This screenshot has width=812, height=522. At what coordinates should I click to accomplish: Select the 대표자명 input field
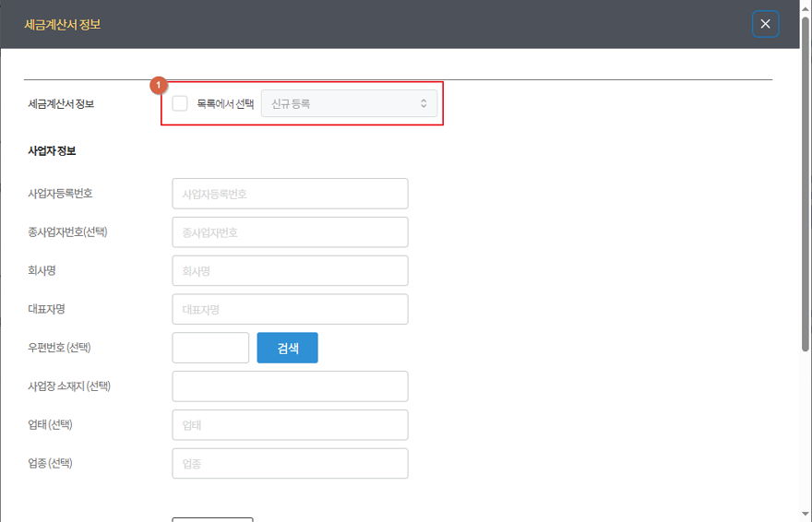coord(290,309)
